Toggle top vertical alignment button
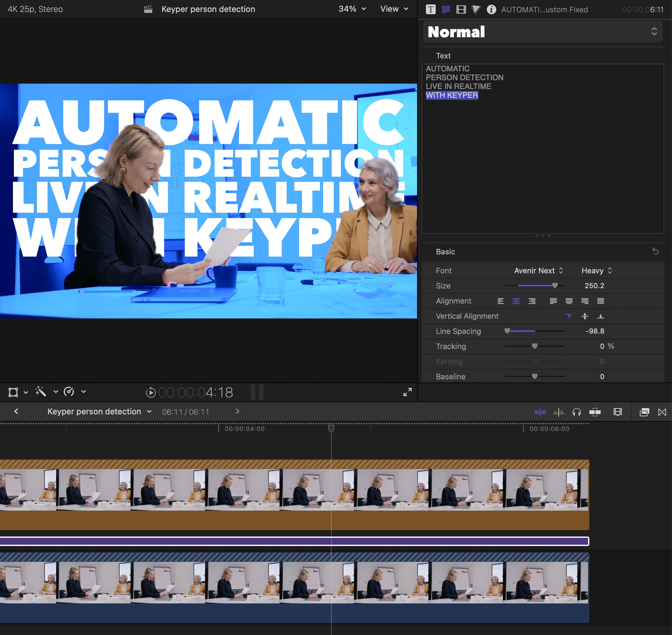This screenshot has height=635, width=672. tap(568, 316)
